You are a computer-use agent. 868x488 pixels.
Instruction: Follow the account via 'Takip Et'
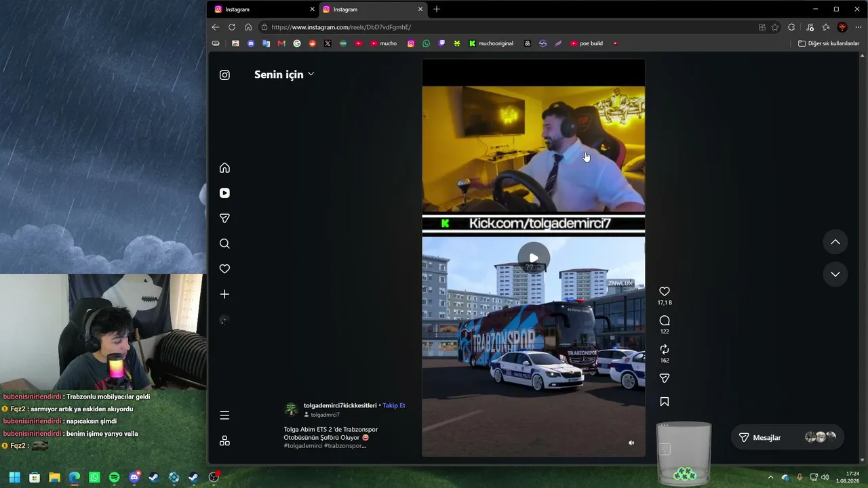point(394,405)
